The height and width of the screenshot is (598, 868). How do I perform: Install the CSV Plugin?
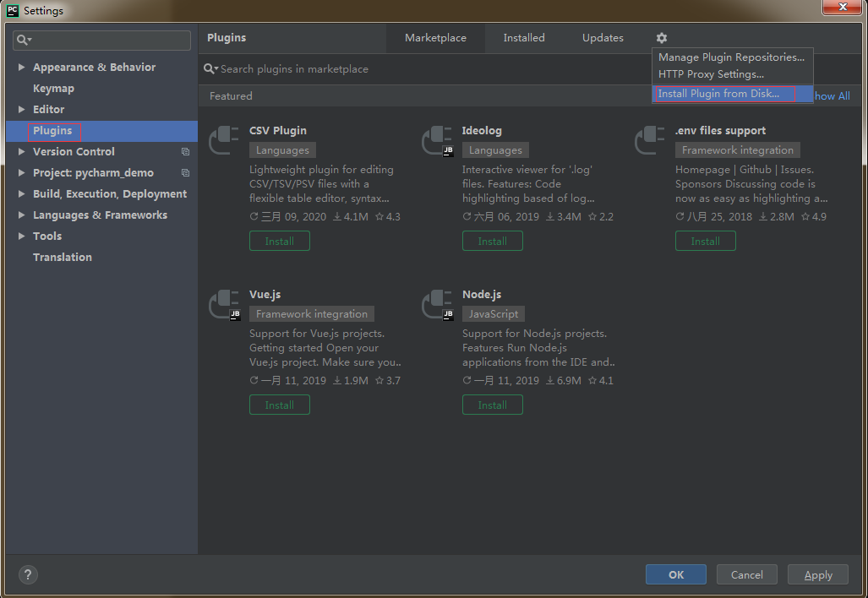tap(280, 241)
